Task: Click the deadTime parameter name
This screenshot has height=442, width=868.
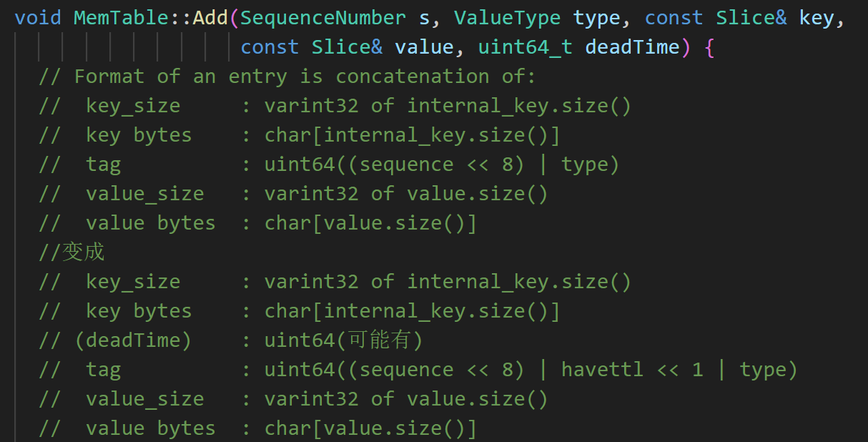Action: click(x=632, y=47)
